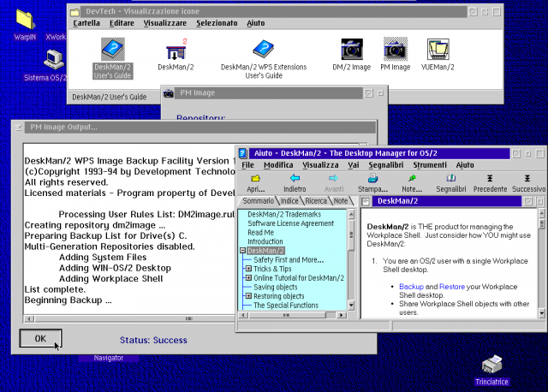Go back with the Indietro arrow
This screenshot has width=548, height=392.
pyautogui.click(x=295, y=183)
